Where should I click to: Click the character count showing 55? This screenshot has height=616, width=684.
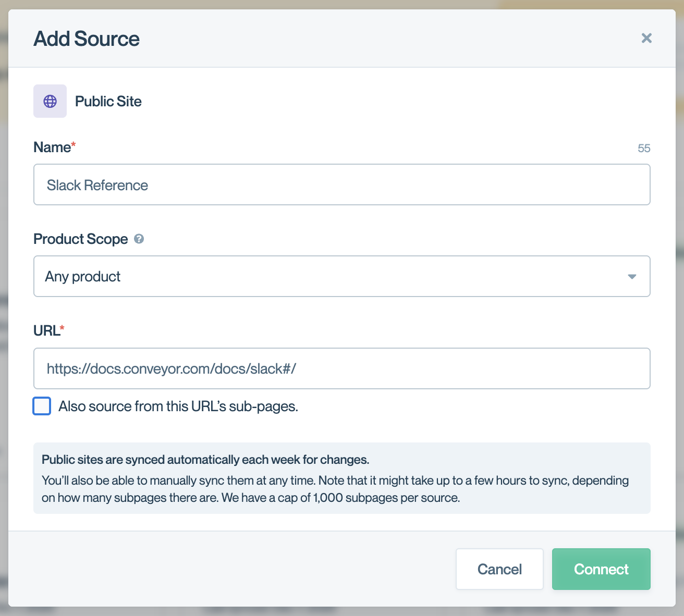click(645, 148)
